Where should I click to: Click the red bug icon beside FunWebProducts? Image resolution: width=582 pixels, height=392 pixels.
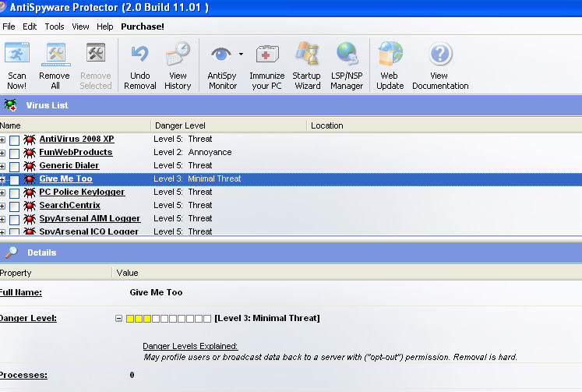pyautogui.click(x=30, y=153)
